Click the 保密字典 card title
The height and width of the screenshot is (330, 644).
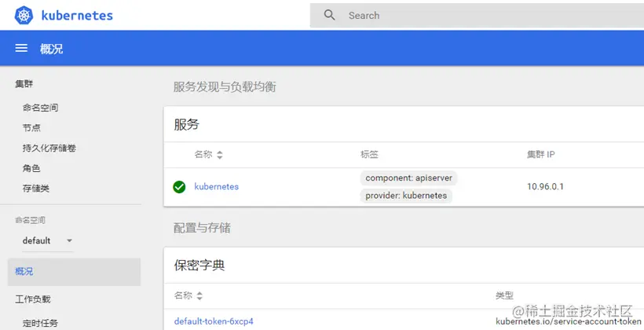pos(199,266)
